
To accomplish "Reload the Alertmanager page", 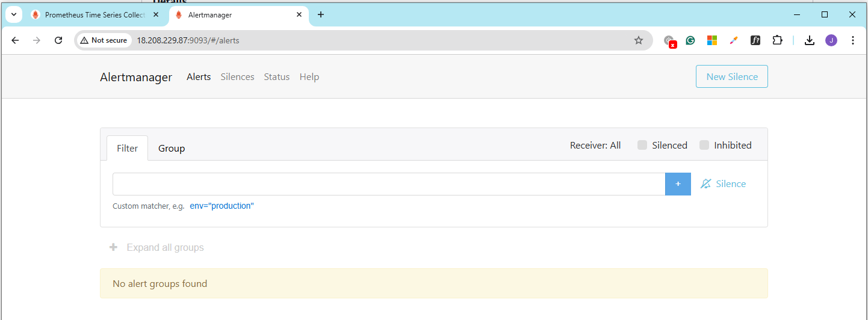I will click(x=58, y=40).
